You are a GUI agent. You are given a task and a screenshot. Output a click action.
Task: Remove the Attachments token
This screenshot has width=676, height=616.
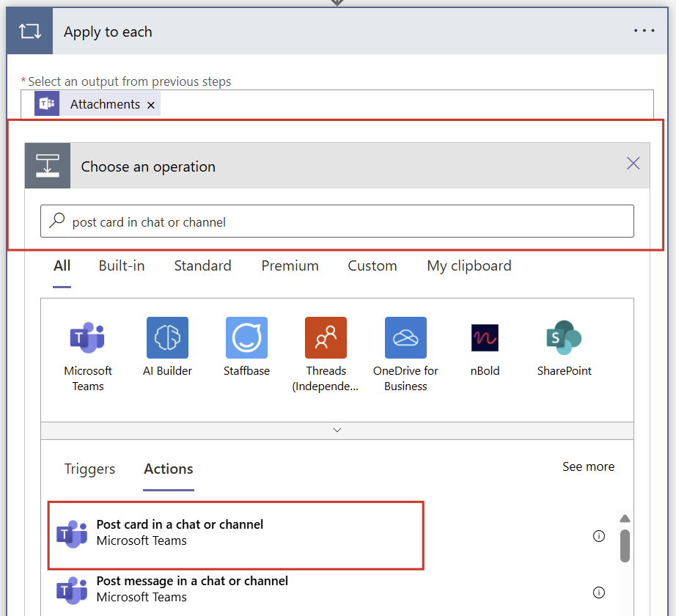[x=151, y=105]
